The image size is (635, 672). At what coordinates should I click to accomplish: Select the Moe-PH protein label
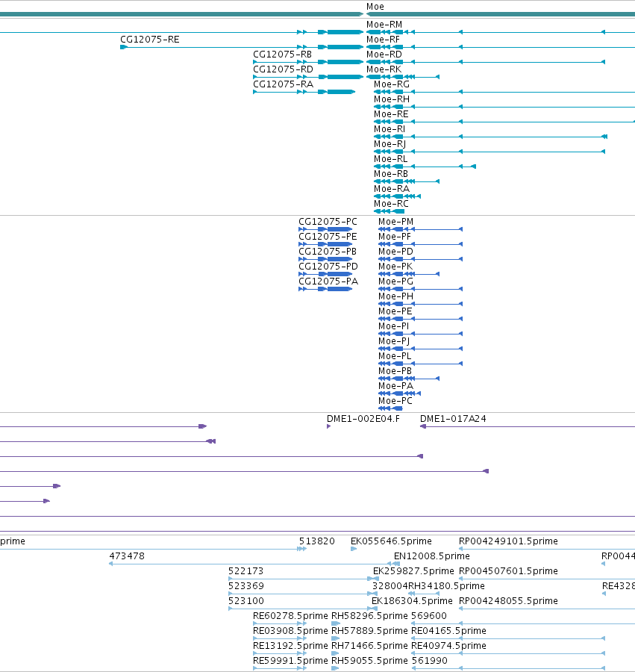coord(395,296)
